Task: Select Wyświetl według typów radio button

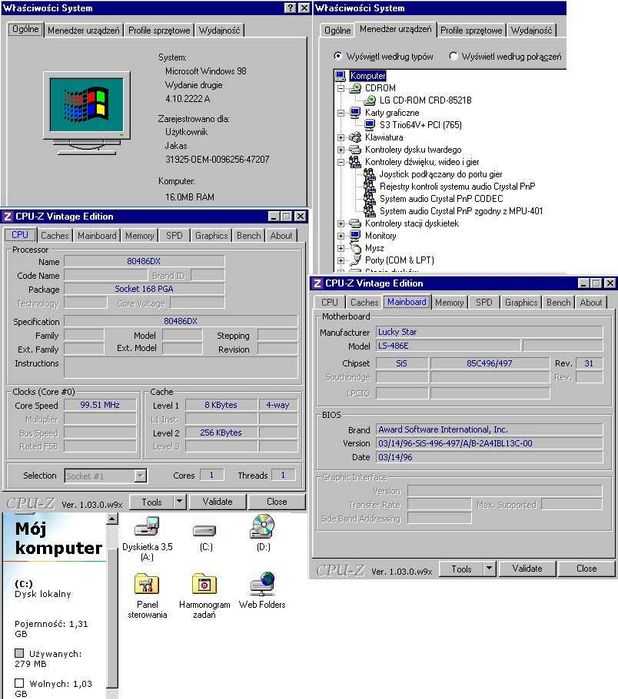Action: click(x=338, y=56)
